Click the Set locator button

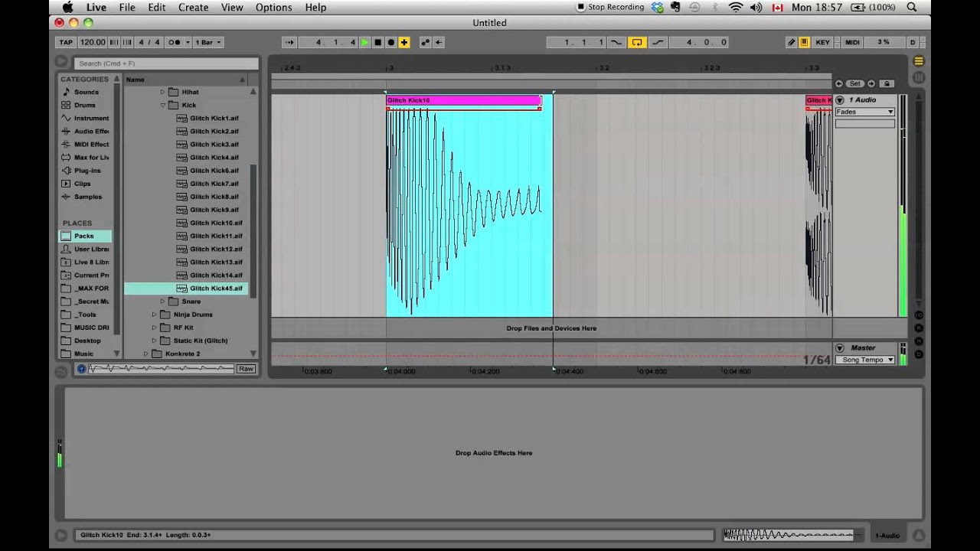click(854, 83)
